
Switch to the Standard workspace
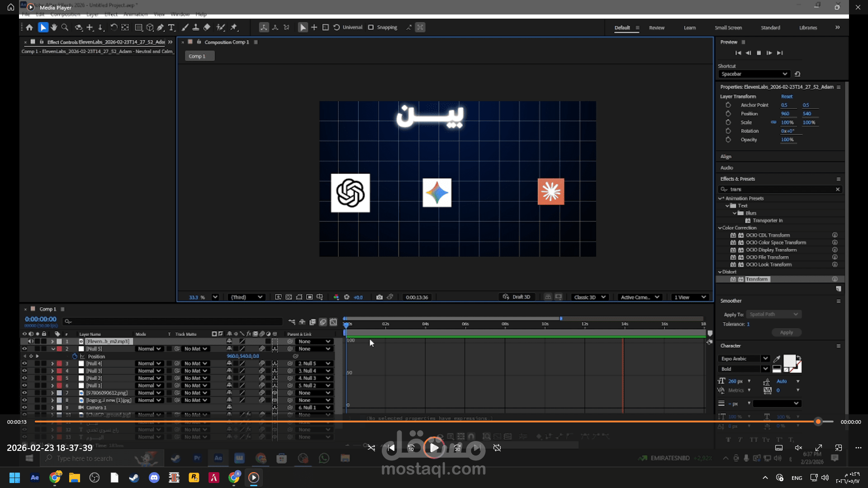pyautogui.click(x=770, y=28)
